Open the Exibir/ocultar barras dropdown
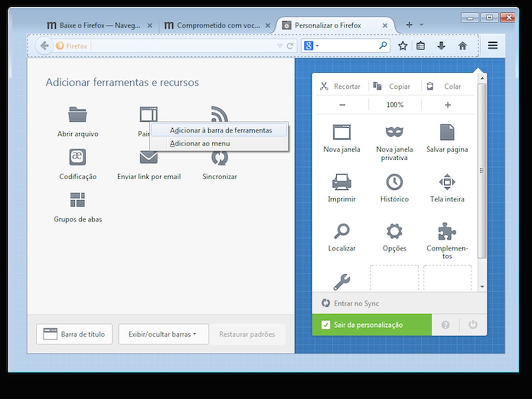The height and width of the screenshot is (399, 532). pyautogui.click(x=163, y=334)
